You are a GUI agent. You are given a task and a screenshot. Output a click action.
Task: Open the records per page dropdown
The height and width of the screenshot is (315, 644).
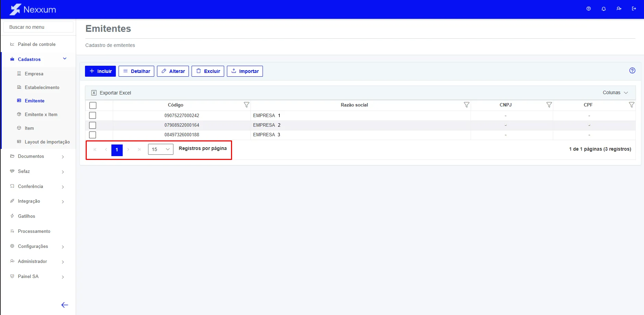point(161,149)
